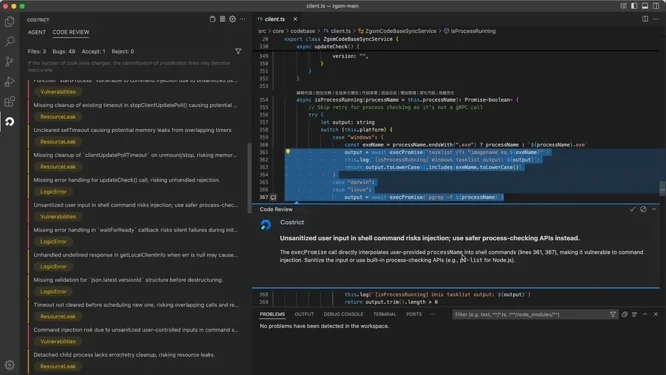Screen dimensions: 666x375
Task: Open Source Control view in activity bar
Action: point(9,62)
